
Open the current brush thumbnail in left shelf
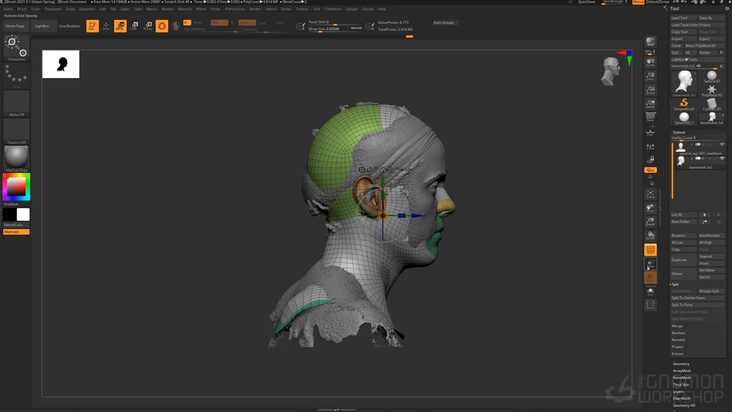coord(16,48)
